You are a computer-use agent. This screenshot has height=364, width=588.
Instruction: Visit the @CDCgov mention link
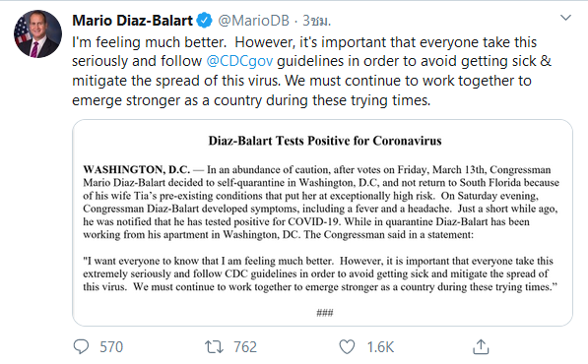tap(239, 61)
